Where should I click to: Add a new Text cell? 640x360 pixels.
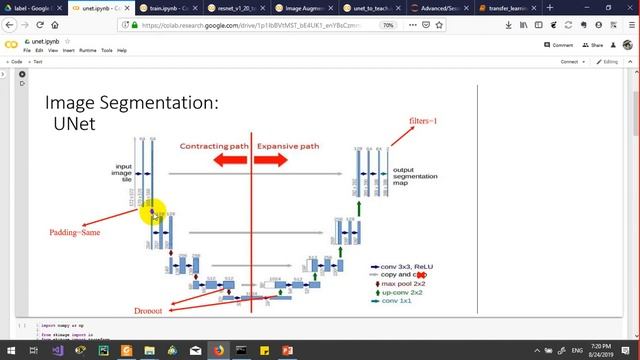click(35, 62)
